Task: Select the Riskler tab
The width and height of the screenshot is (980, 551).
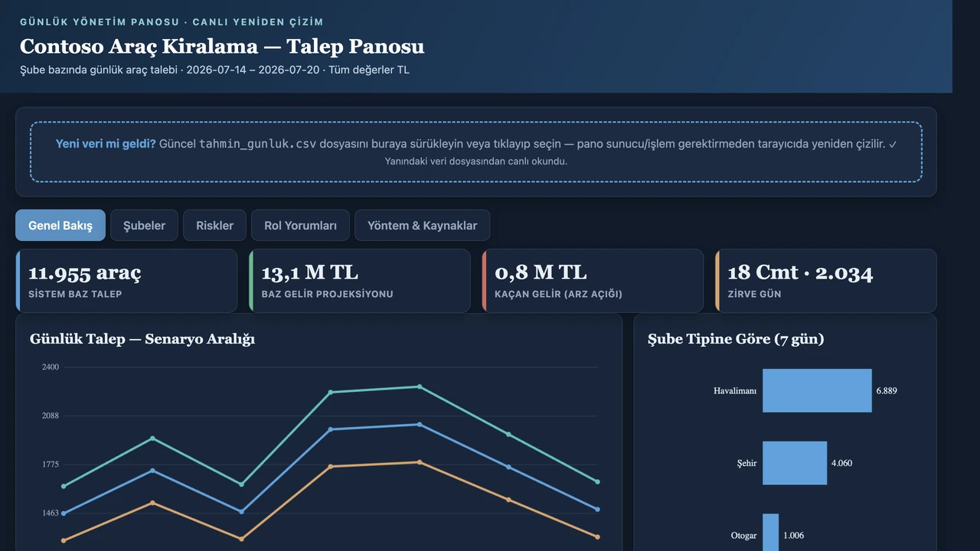Action: click(214, 226)
